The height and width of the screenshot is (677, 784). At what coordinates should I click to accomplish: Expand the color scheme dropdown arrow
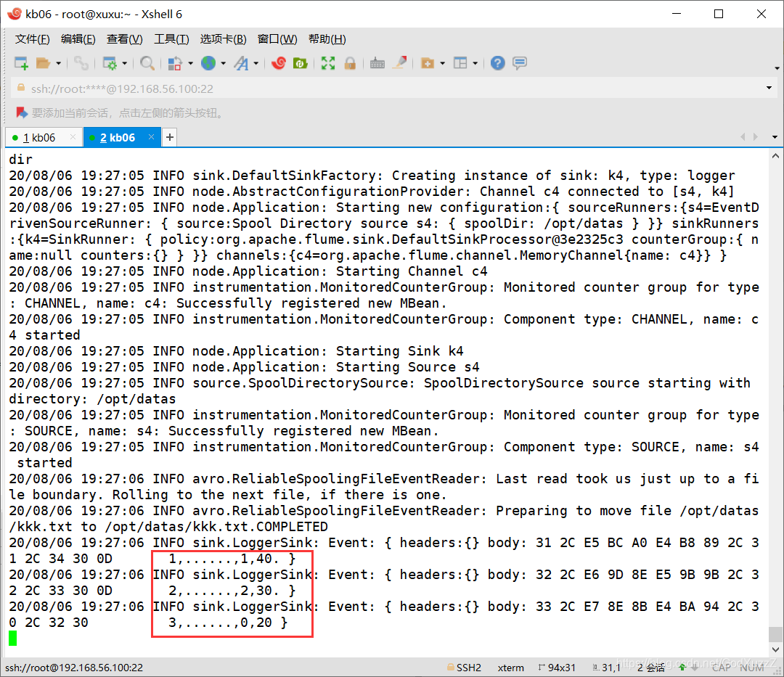pyautogui.click(x=190, y=63)
